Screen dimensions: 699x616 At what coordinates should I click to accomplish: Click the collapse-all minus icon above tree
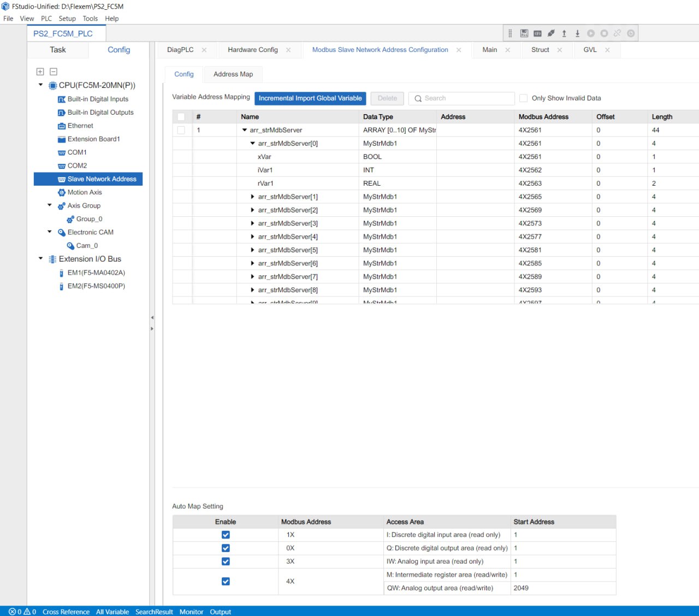coord(54,72)
